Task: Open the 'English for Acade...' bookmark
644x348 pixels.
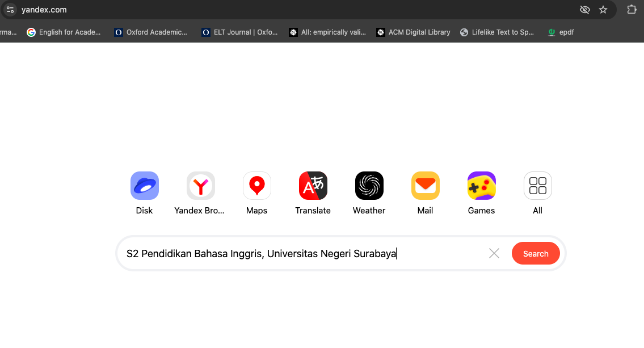Action: (64, 32)
